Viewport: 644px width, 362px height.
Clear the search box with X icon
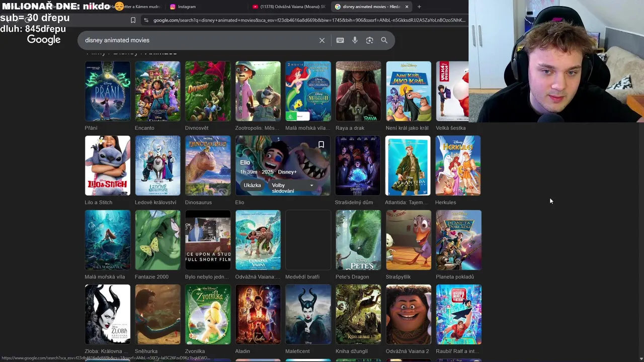322,40
